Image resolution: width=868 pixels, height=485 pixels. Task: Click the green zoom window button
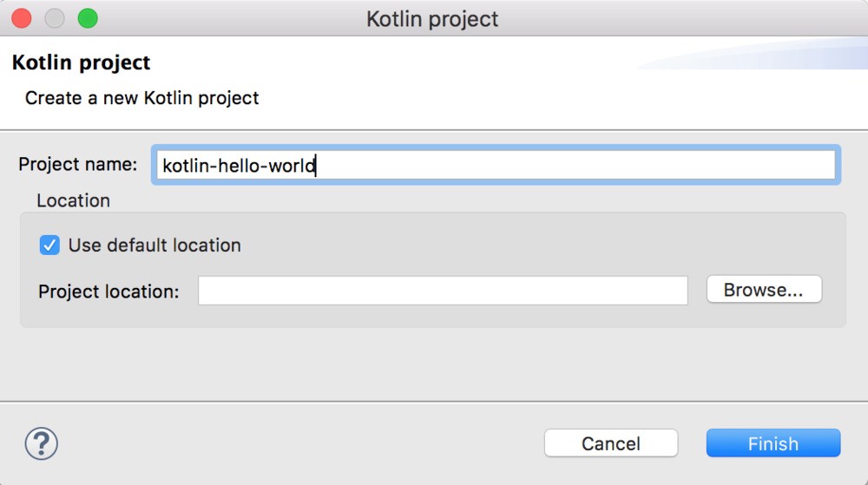point(88,18)
